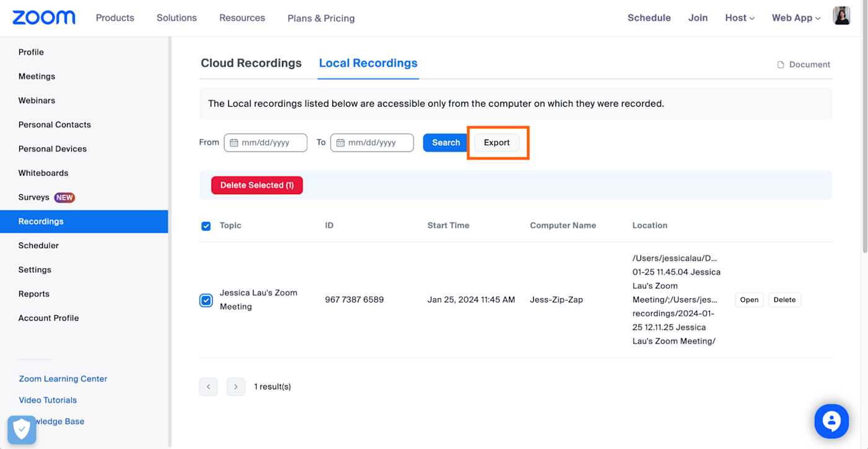Go to next results page
The image size is (868, 449).
pos(236,387)
